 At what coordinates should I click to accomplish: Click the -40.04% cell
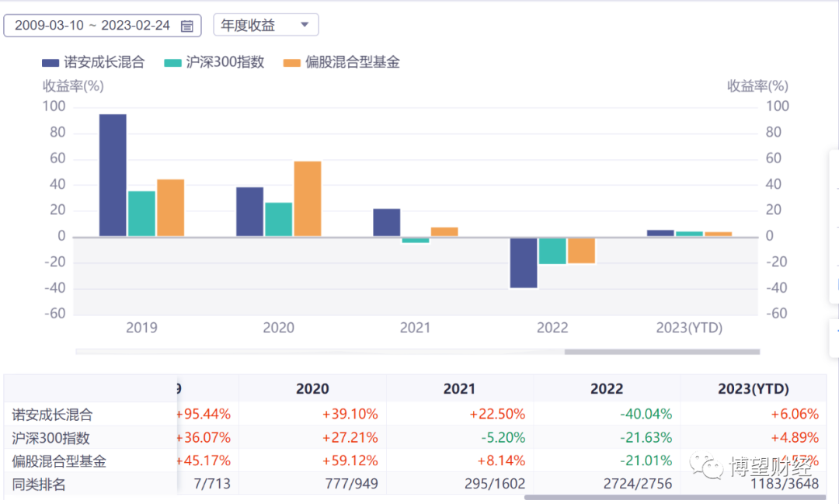point(646,414)
